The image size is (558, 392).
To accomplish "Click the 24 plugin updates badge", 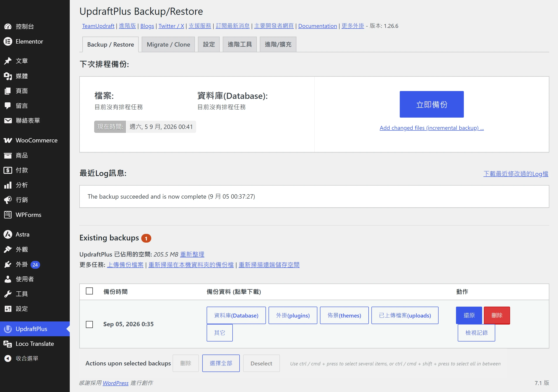I will click(x=35, y=264).
